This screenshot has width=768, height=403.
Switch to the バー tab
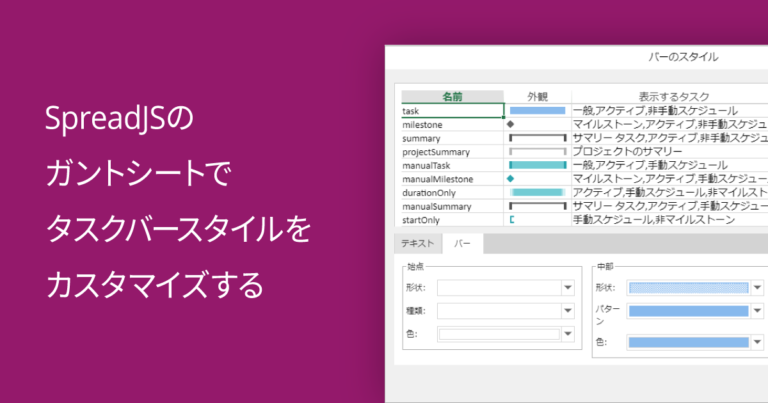pos(462,243)
